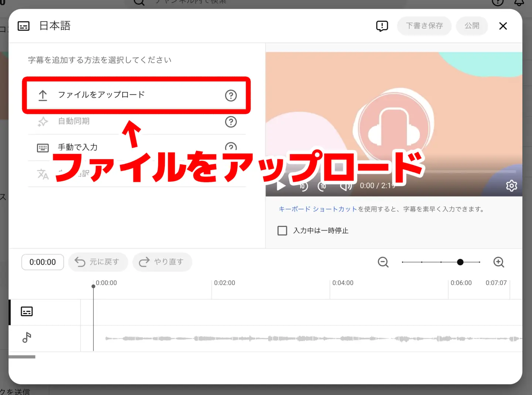Publish subtitles with the 公開 button
This screenshot has height=395, width=532.
tap(472, 26)
